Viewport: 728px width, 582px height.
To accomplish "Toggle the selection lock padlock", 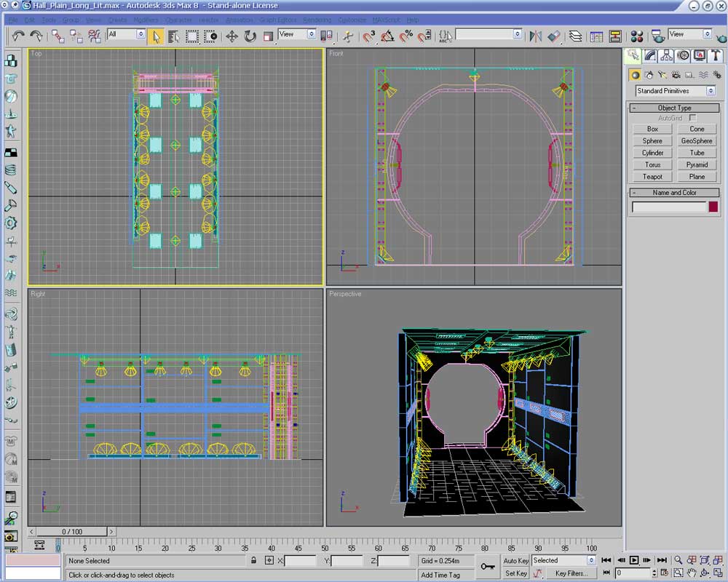I will (253, 561).
